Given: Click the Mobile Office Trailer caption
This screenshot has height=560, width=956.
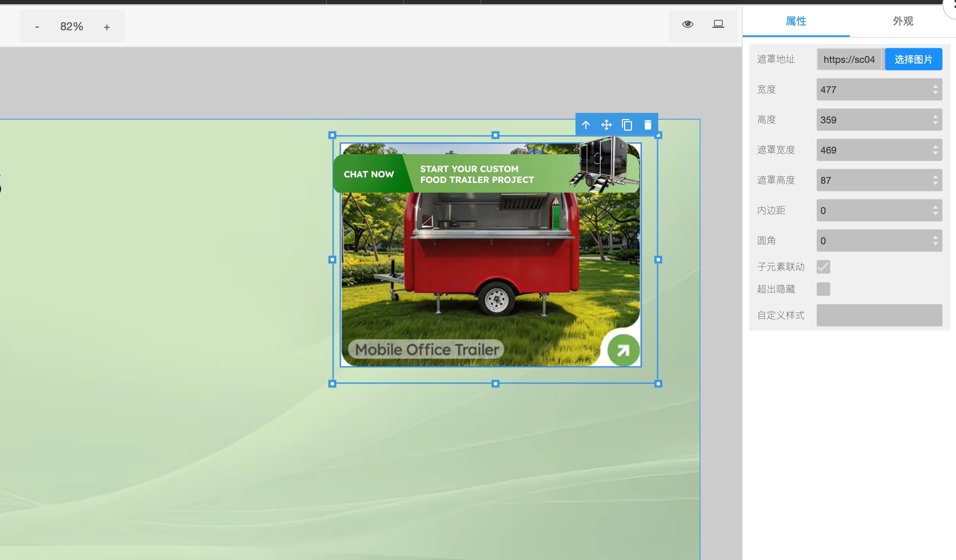Looking at the screenshot, I should click(426, 350).
